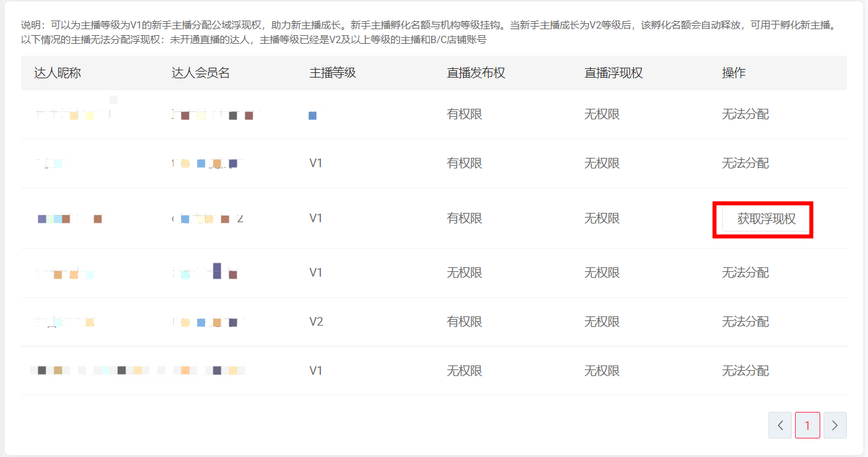Click 直播浮现权 无权限 in the V2 row
868x457 pixels.
click(x=601, y=322)
